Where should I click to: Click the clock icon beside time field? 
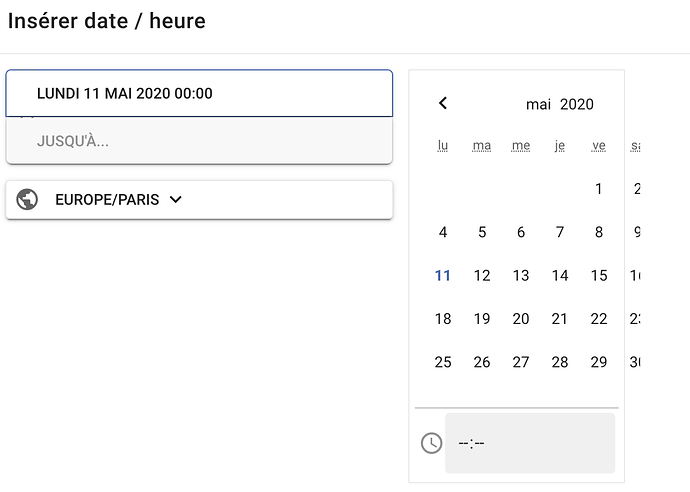click(431, 442)
